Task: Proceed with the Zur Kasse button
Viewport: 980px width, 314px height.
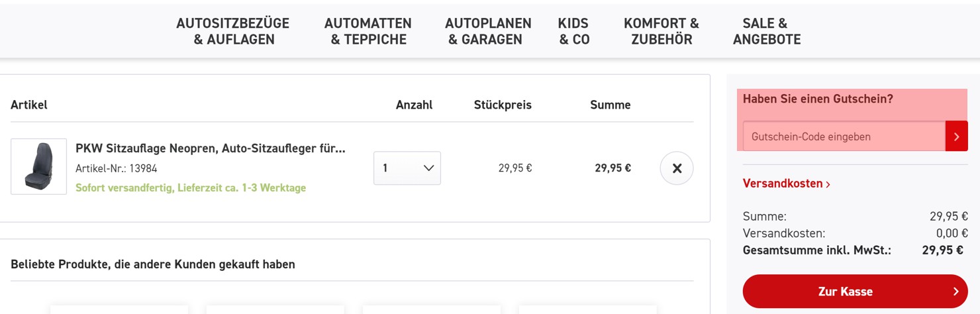Action: pos(854,291)
